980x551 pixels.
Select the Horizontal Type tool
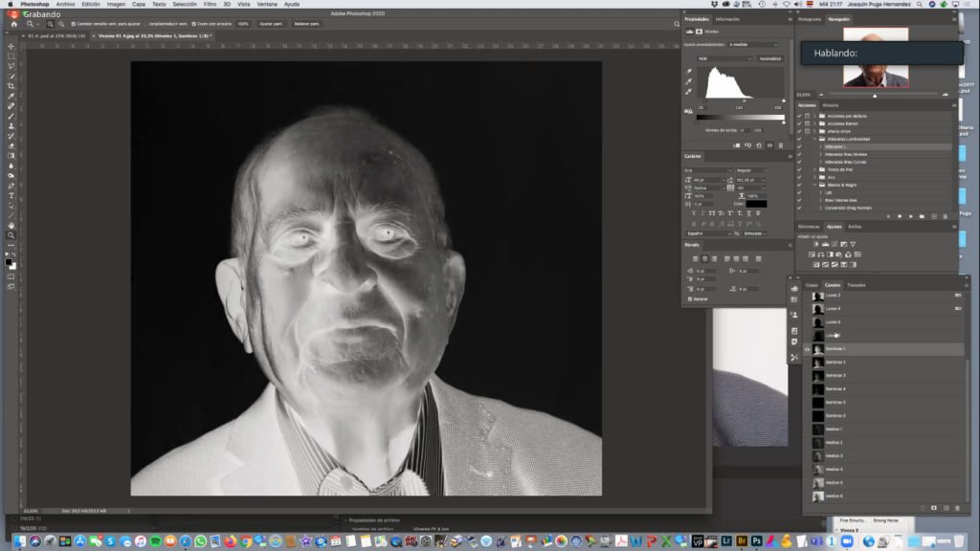point(11,195)
